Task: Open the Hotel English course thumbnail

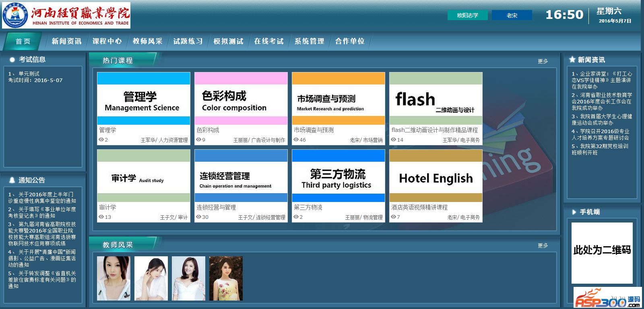Action: pyautogui.click(x=436, y=175)
